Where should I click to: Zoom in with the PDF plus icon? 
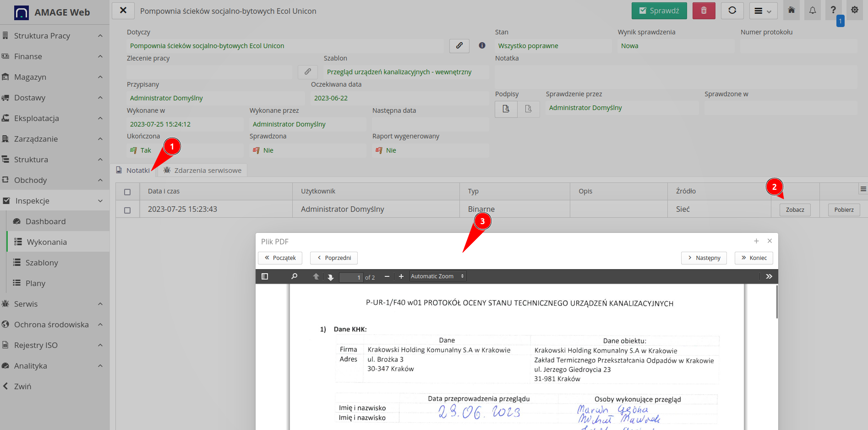point(401,276)
